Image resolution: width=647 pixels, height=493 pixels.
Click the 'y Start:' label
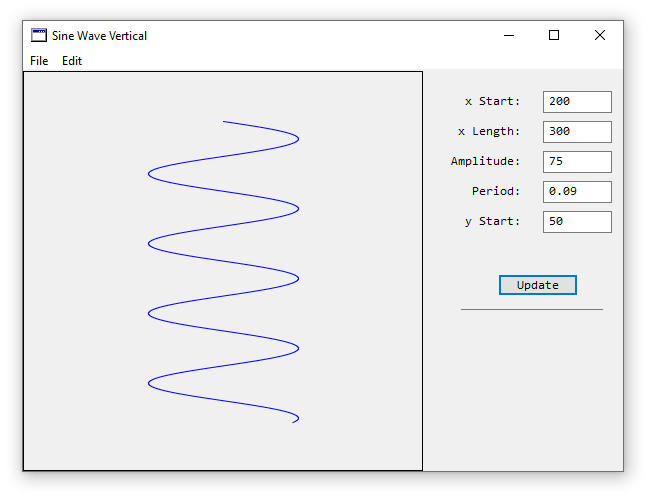pyautogui.click(x=492, y=222)
